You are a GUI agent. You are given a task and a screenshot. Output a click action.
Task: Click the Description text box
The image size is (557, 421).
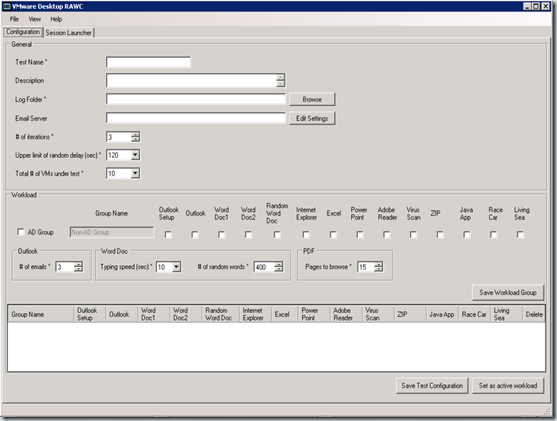tap(191, 81)
